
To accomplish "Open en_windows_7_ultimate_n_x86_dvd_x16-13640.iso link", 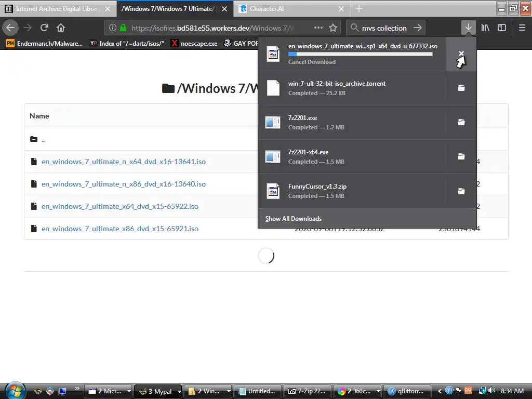I will coord(124,184).
